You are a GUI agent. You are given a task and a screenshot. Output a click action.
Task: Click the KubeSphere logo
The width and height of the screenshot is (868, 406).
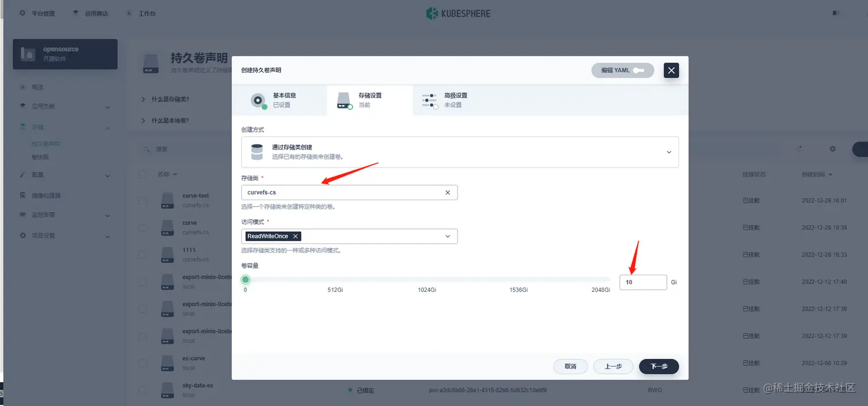pyautogui.click(x=458, y=13)
